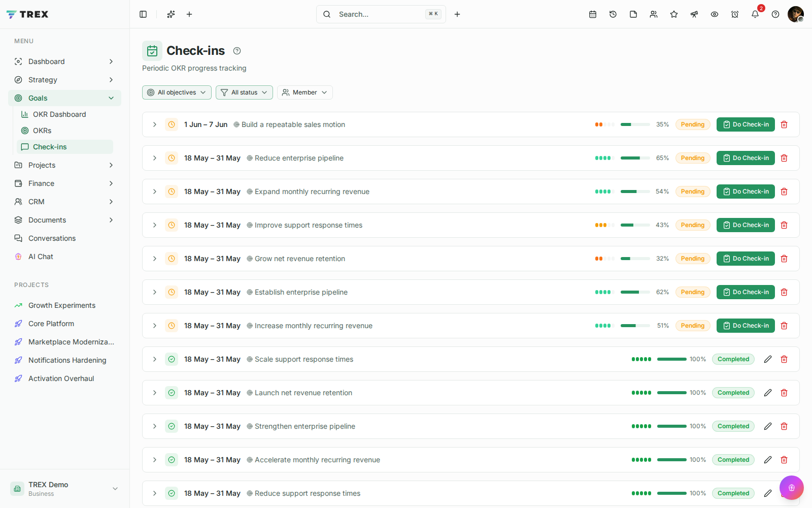The width and height of the screenshot is (812, 508).
Task: Go to OKRs in the sidebar
Action: coord(65,131)
